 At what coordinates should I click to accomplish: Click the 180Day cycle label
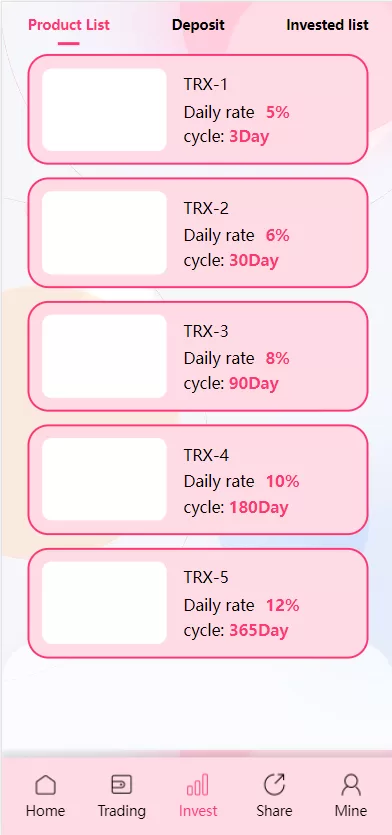click(x=259, y=507)
